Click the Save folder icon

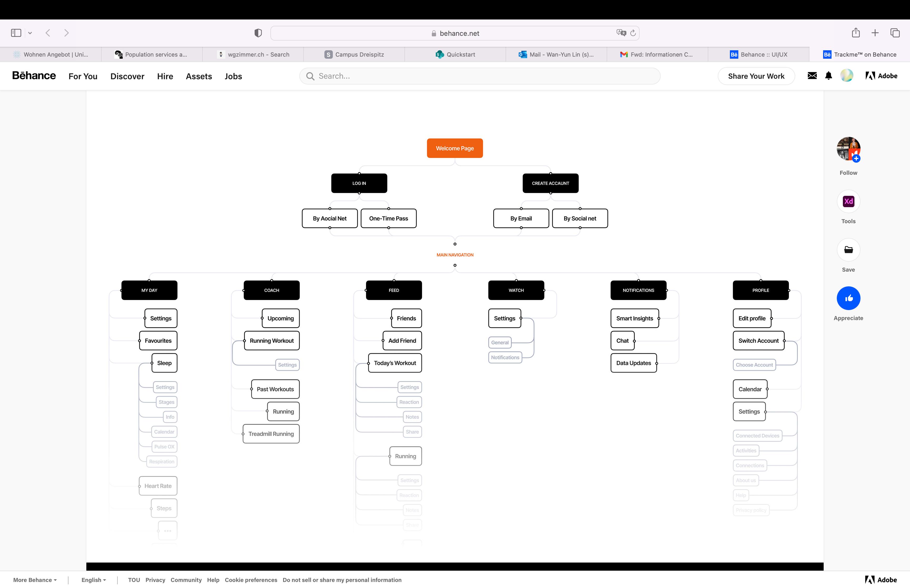[848, 250]
